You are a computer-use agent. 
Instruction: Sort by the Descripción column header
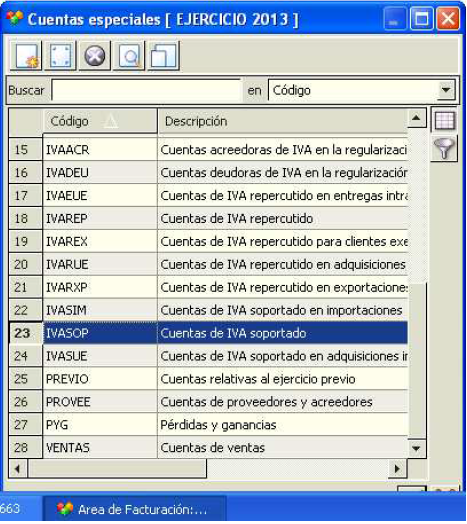(x=282, y=121)
